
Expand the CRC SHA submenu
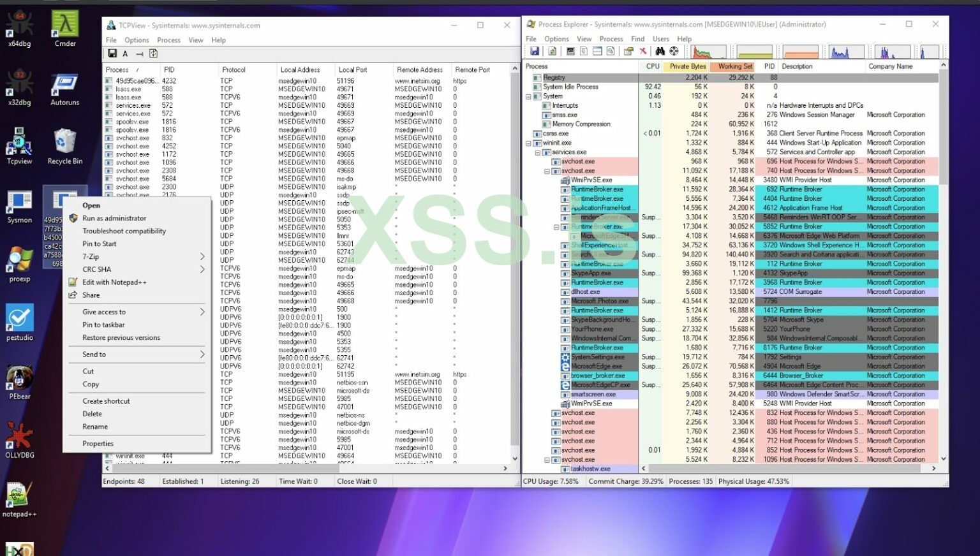click(137, 269)
